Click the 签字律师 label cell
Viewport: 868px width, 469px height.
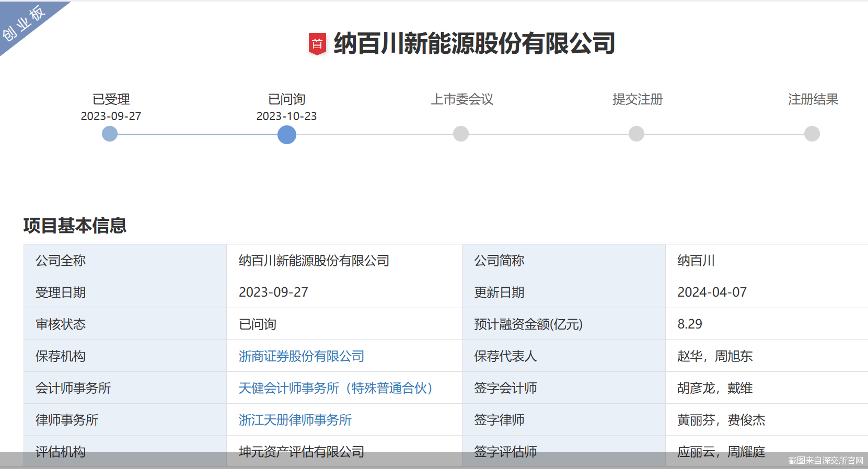564,420
